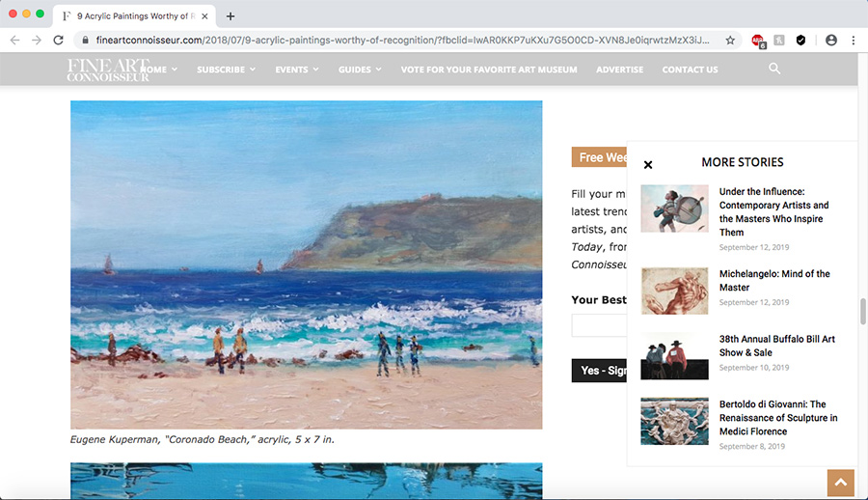Close the More Stories panel
Screen dimensions: 868x500
648,165
